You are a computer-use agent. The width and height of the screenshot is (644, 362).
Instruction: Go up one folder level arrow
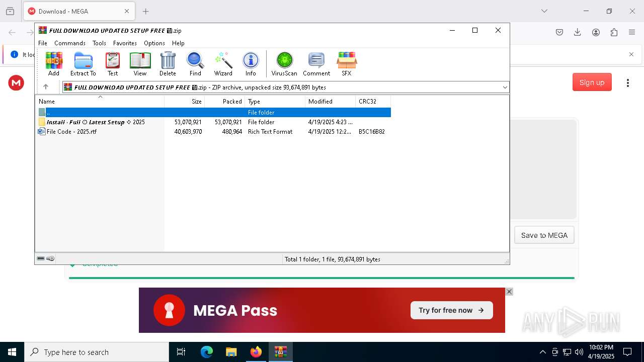click(x=46, y=87)
